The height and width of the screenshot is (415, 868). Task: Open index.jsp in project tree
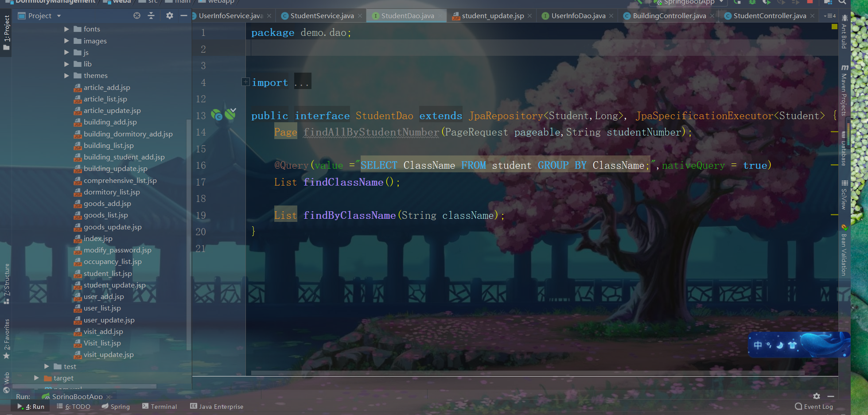click(93, 239)
